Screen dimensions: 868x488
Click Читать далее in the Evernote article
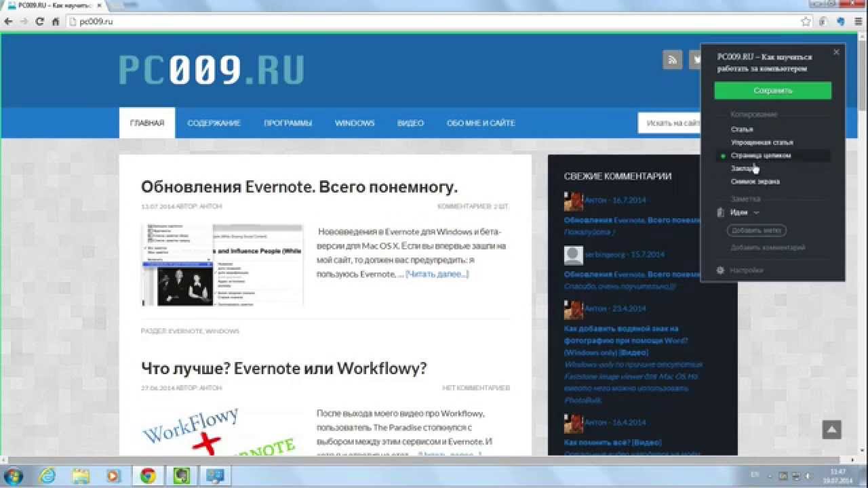click(437, 274)
